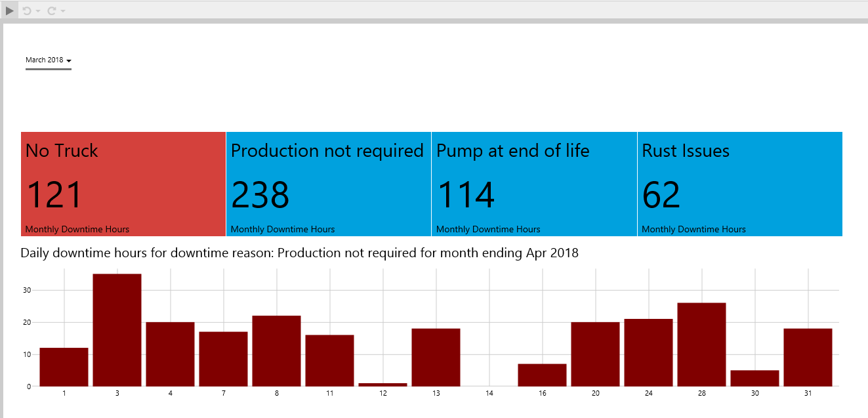Screen dimensions: 868x418
Task: Select the bar for day 30
Action: tap(754, 378)
